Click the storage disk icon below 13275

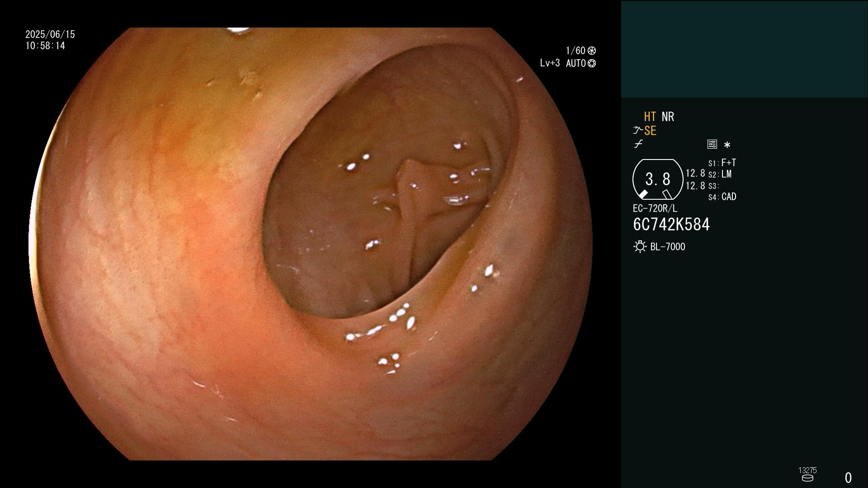[807, 478]
